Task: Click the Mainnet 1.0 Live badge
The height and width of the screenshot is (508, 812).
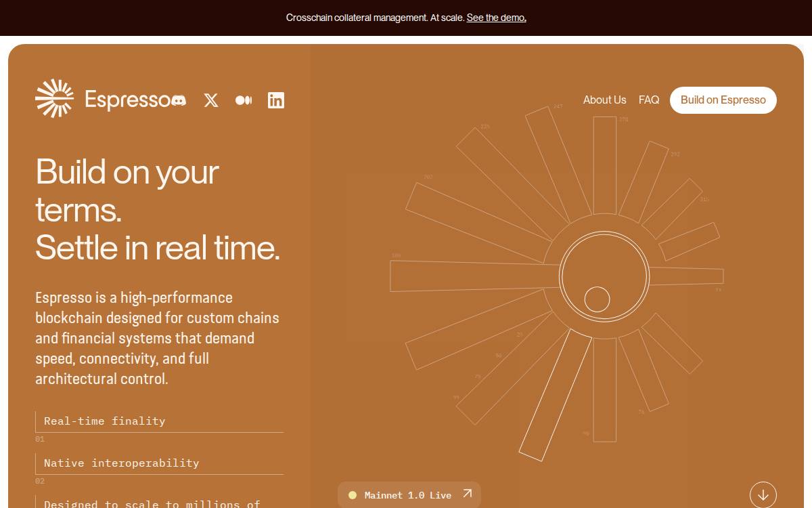Action: tap(409, 495)
